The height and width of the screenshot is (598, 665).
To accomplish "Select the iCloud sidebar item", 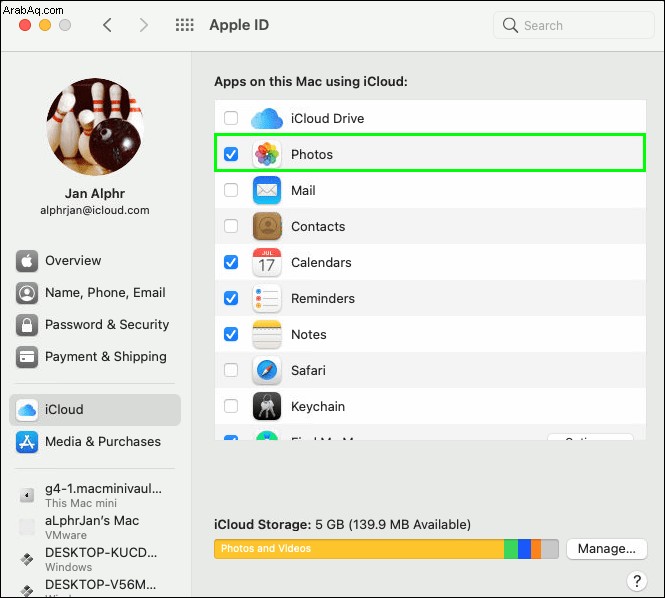I will (95, 410).
